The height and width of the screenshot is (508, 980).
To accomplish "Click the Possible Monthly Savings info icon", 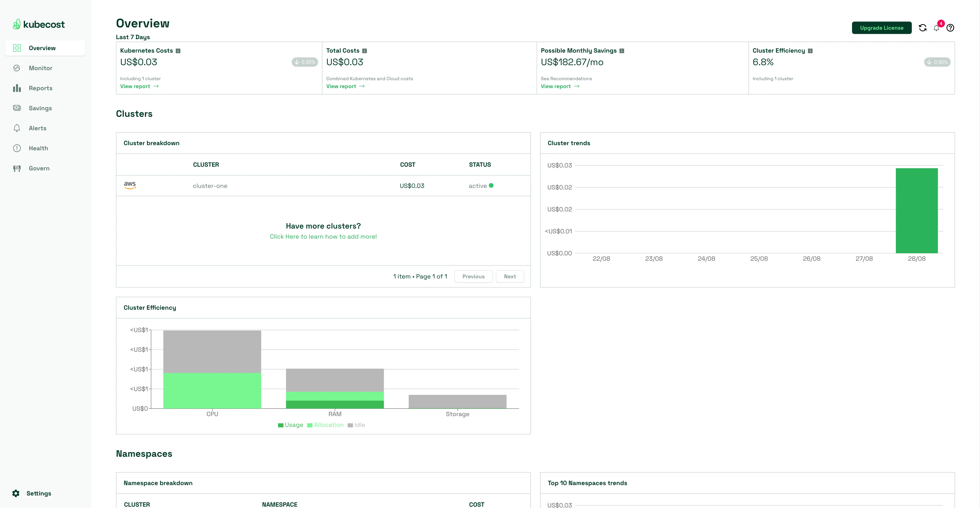I will 622,51.
